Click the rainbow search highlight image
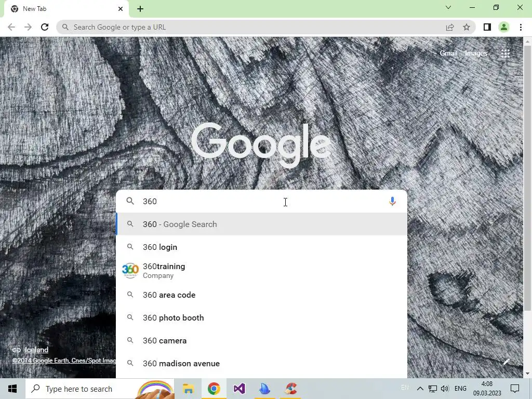Viewport: 532px width, 399px height. pos(155,390)
